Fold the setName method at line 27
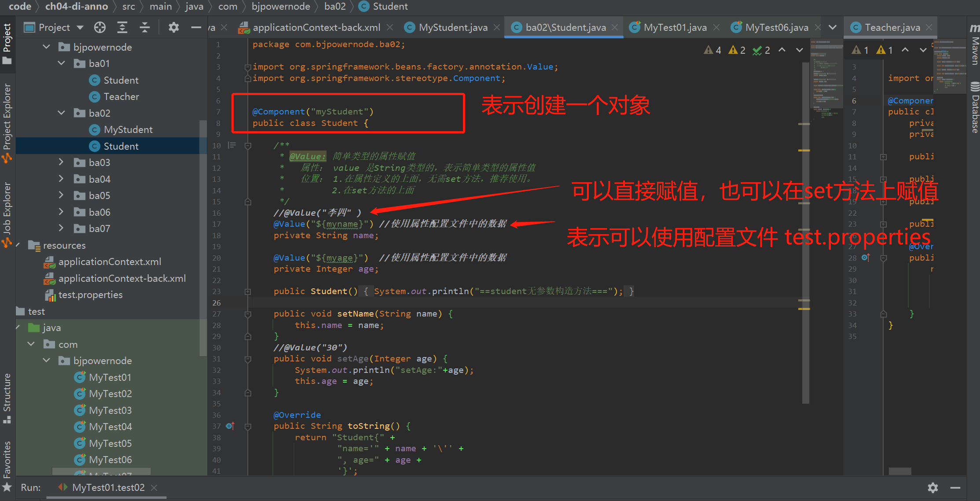Screen dimensions: 980x501 (248, 314)
